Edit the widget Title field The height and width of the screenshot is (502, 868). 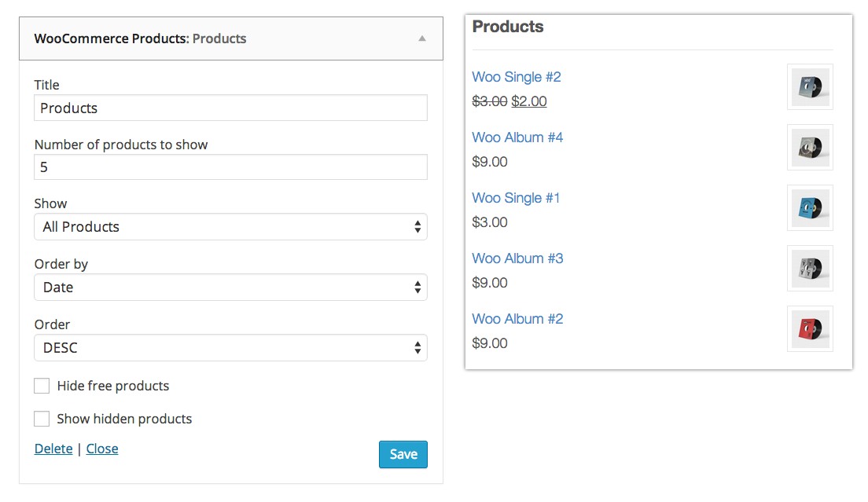coord(230,108)
